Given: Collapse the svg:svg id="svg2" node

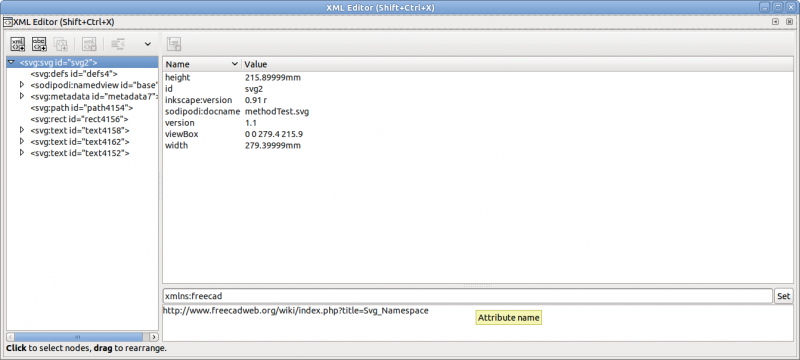Looking at the screenshot, I should [11, 62].
